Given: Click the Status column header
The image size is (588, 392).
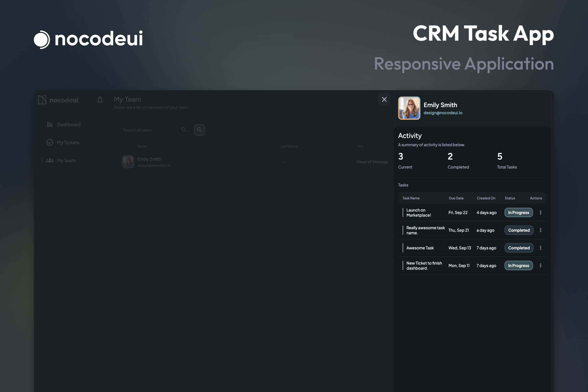Looking at the screenshot, I should coord(510,198).
